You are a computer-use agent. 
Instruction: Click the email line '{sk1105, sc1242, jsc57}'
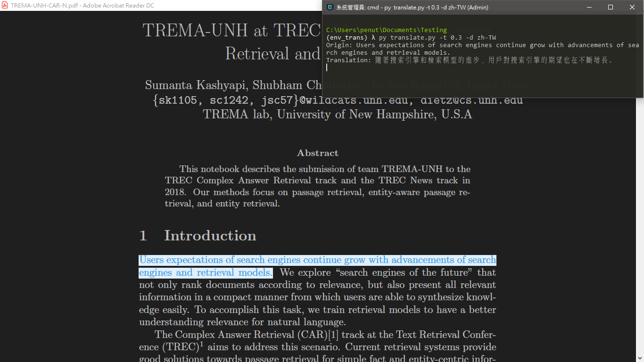226,100
